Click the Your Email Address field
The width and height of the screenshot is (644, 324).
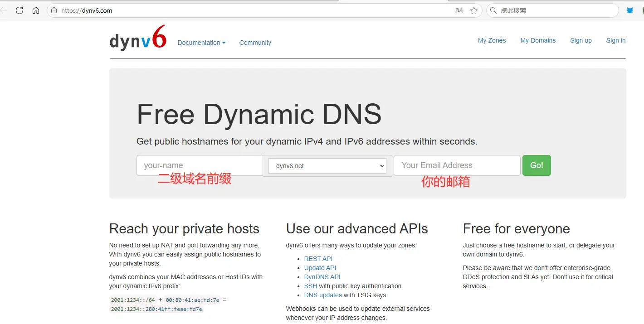[x=456, y=165]
